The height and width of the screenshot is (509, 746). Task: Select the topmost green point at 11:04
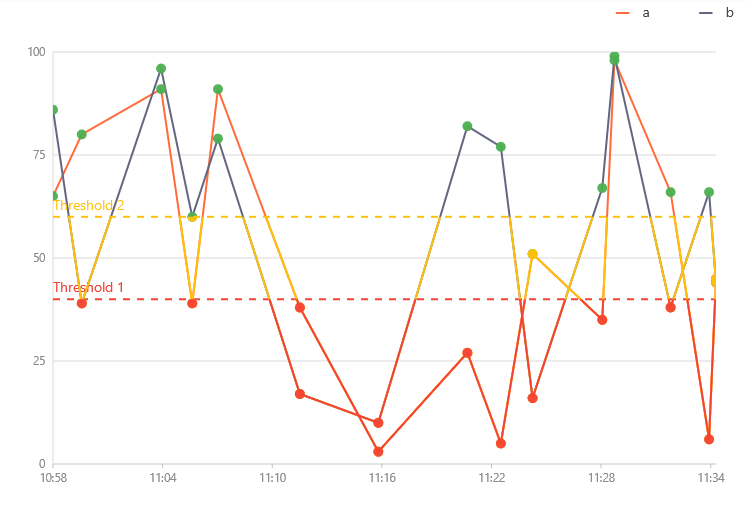coord(161,69)
